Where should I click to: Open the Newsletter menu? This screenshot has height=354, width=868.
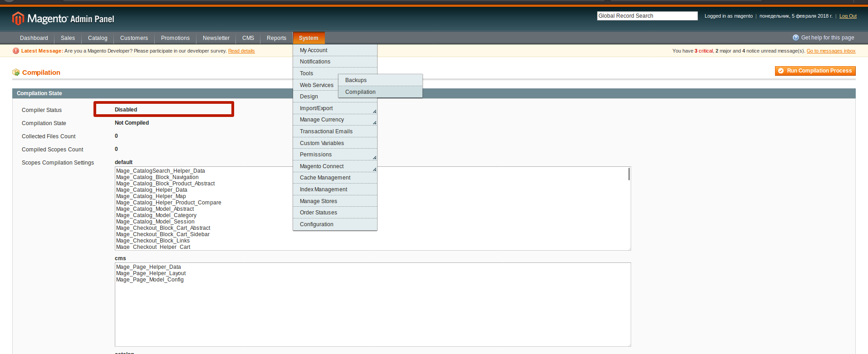click(216, 38)
